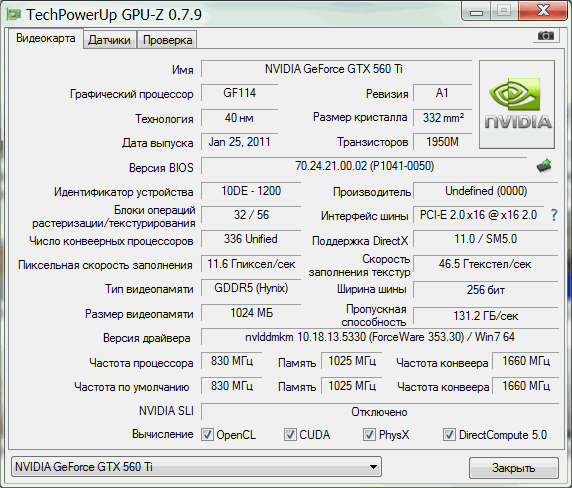Click the driver version nvlddmkm field
Screen dimensions: 572x488
(x=380, y=337)
